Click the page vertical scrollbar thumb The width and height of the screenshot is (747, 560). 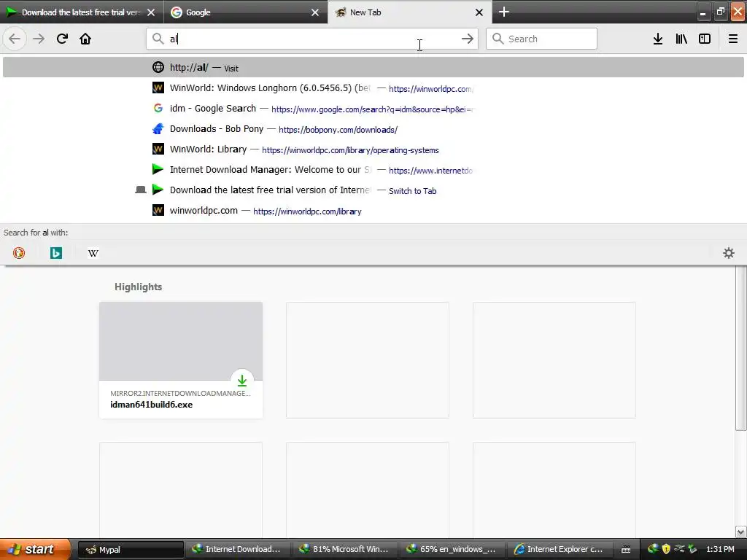pos(741,349)
